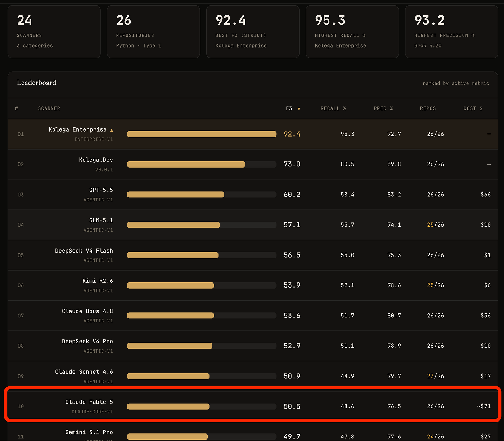Click Kolega Enterprise F3 progress bar
Viewport: 504px width, 441px height.
pyautogui.click(x=202, y=134)
